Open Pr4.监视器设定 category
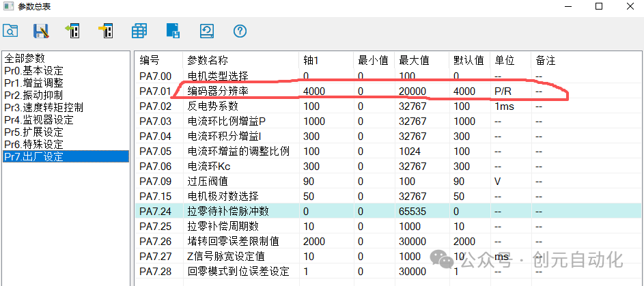This screenshot has width=644, height=286. 39,120
